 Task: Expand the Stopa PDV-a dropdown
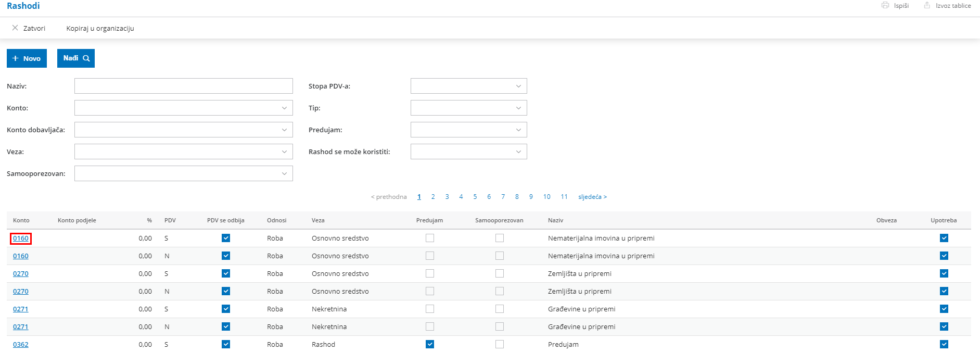tap(518, 86)
